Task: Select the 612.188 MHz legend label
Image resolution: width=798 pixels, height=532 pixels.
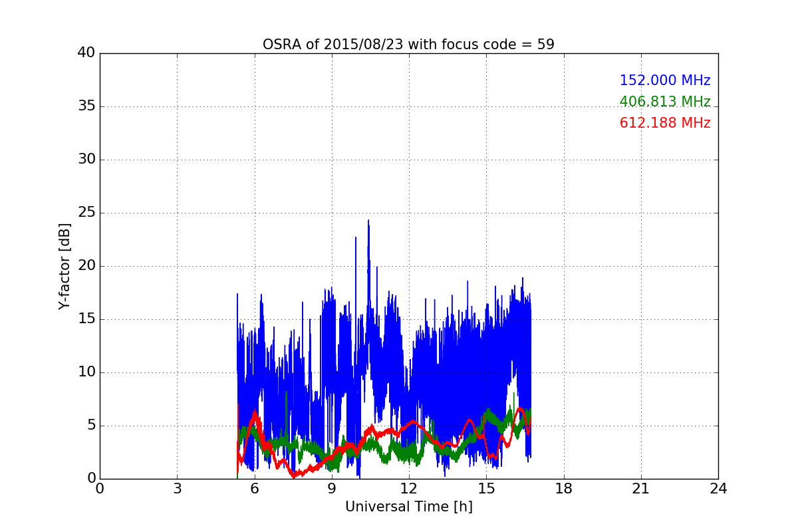Action: click(x=665, y=123)
